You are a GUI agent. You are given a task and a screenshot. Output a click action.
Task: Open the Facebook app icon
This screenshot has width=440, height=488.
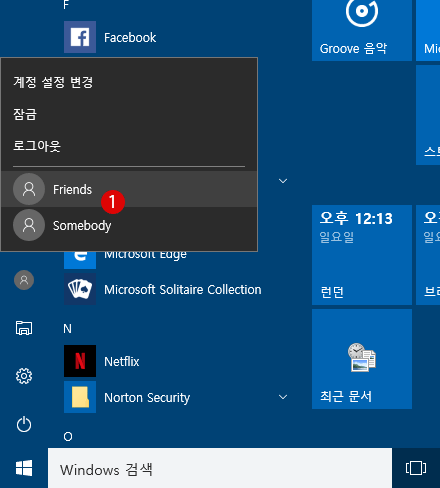tap(80, 37)
